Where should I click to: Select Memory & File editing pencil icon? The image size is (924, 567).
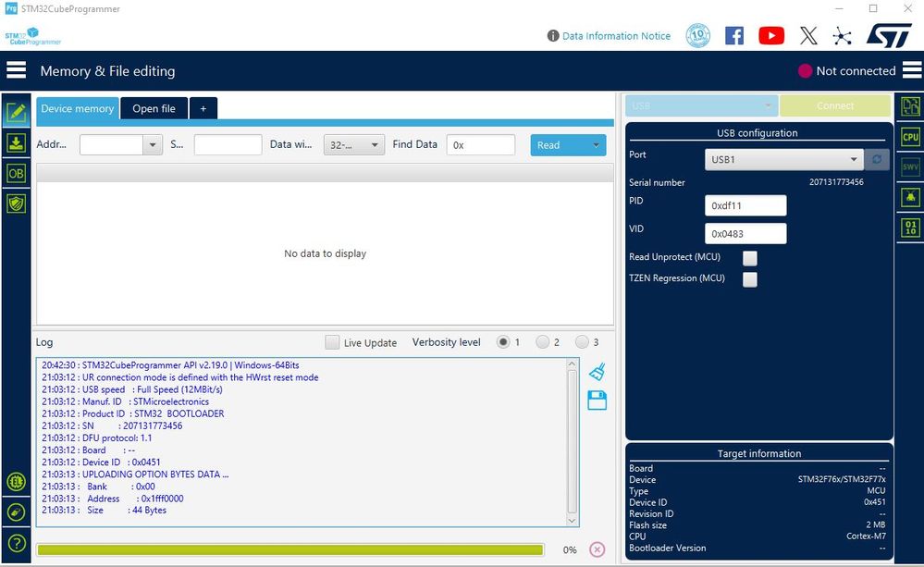(16, 111)
